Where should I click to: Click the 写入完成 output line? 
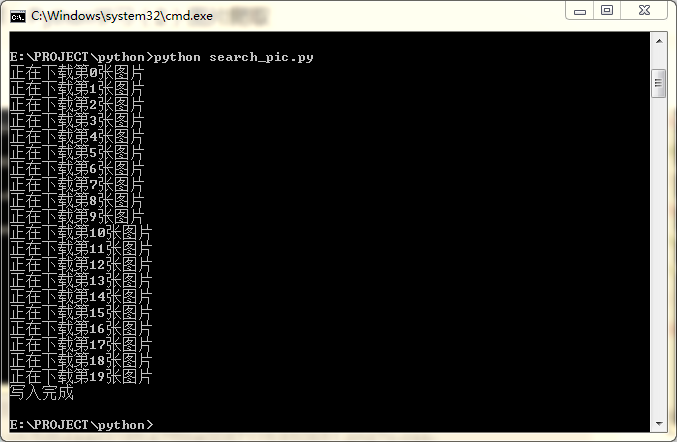click(x=41, y=392)
